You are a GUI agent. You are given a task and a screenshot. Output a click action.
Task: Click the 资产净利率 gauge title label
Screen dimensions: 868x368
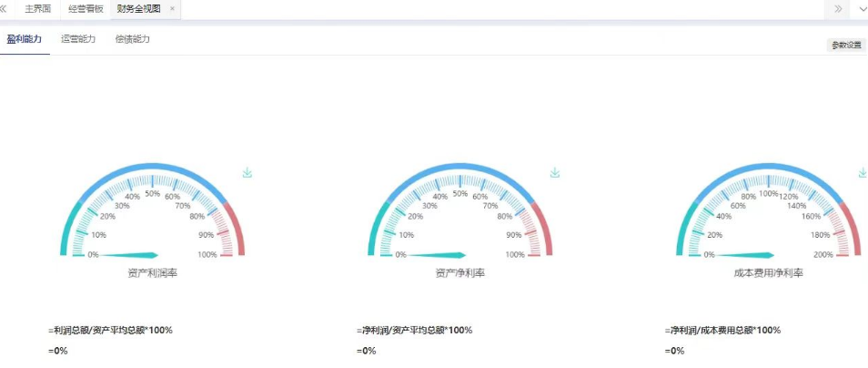459,272
